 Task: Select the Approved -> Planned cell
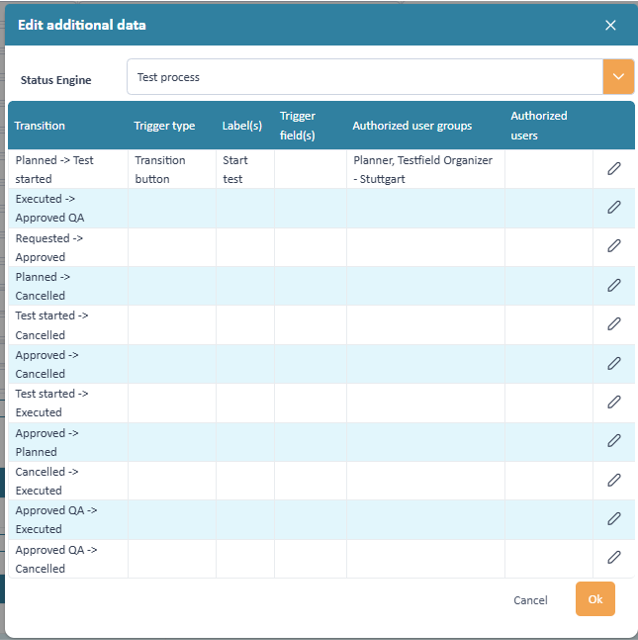click(68, 442)
